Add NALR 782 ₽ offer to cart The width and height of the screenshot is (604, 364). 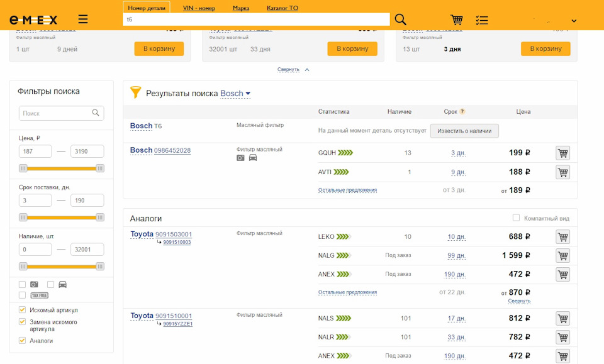click(562, 337)
